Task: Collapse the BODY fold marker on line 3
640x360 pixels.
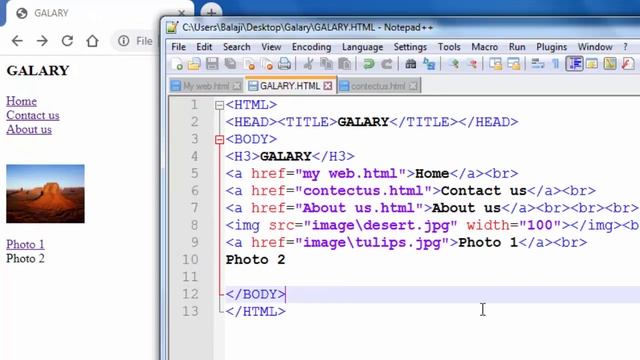Action: (220, 140)
